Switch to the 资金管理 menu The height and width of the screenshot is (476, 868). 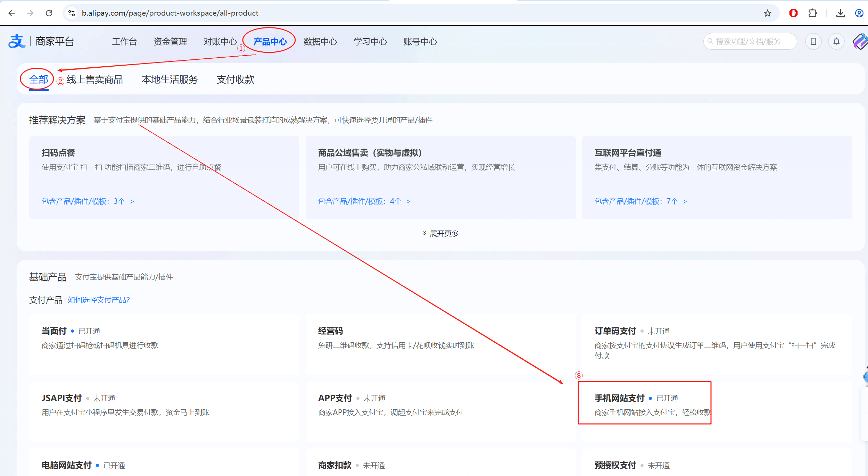pos(170,41)
